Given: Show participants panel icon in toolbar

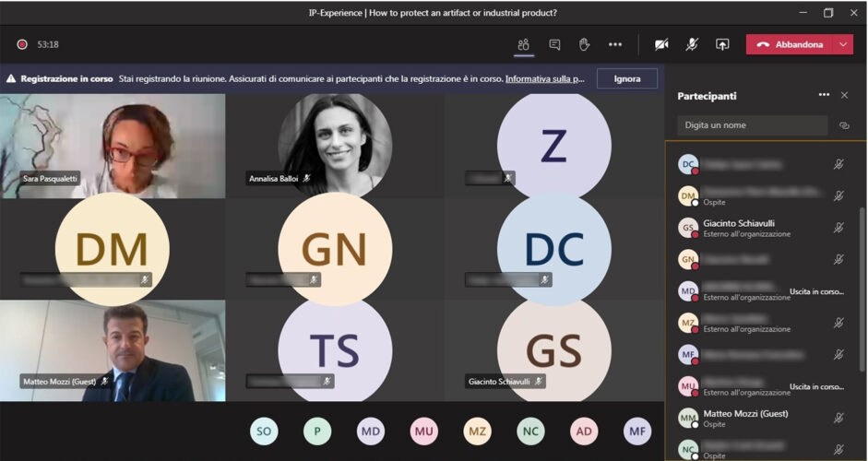Looking at the screenshot, I should [524, 45].
